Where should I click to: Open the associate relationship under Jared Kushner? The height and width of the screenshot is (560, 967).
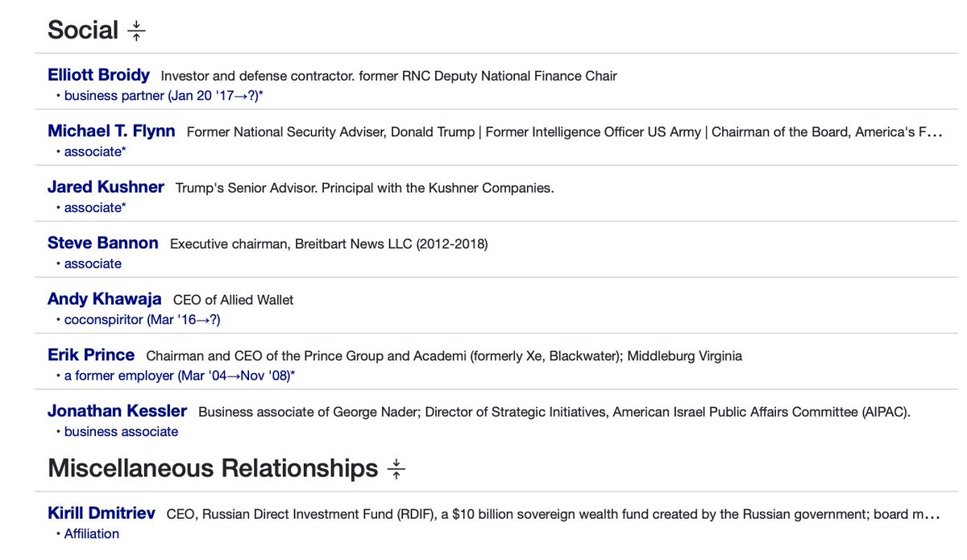[x=95, y=208]
